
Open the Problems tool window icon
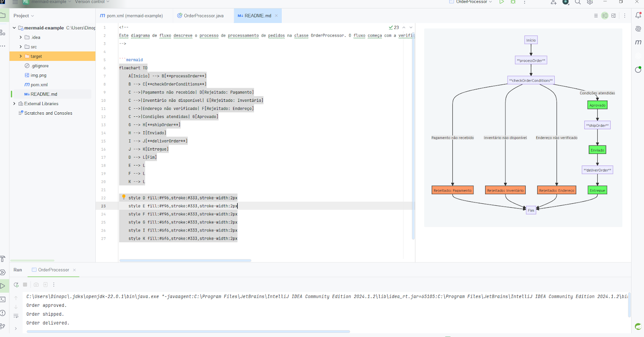click(x=3, y=313)
